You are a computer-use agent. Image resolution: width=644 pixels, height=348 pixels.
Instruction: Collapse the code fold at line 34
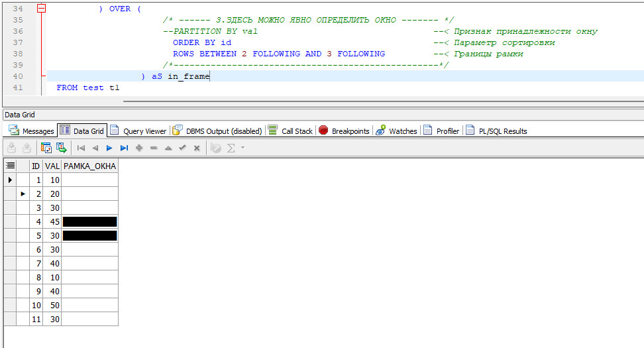[x=42, y=8]
